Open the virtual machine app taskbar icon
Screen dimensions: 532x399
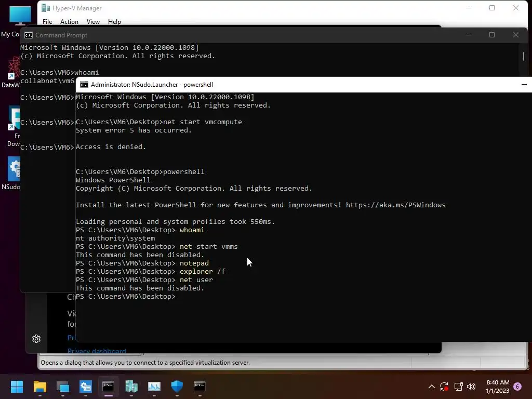coord(63,387)
